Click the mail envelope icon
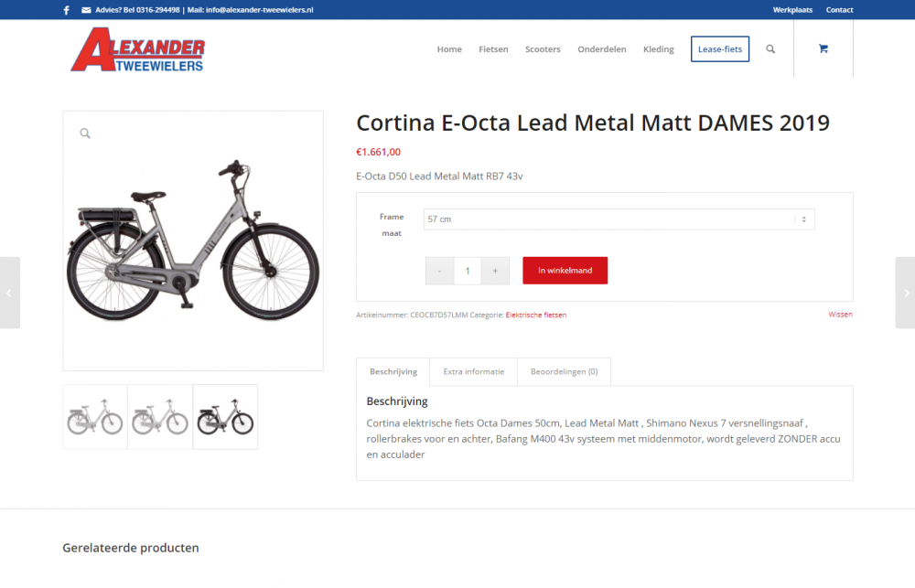 86,10
